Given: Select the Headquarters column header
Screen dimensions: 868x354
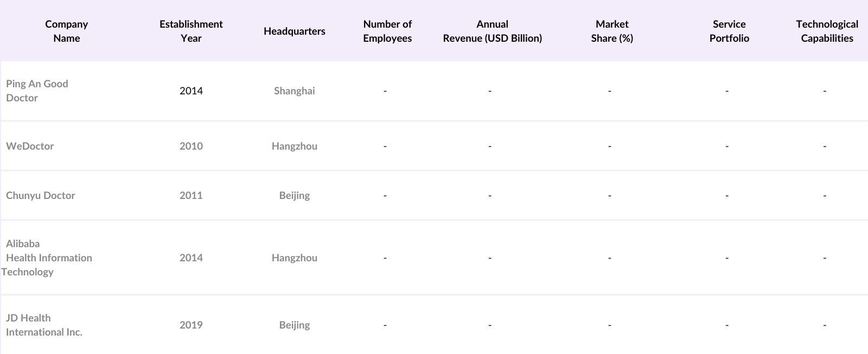Looking at the screenshot, I should click(294, 31).
